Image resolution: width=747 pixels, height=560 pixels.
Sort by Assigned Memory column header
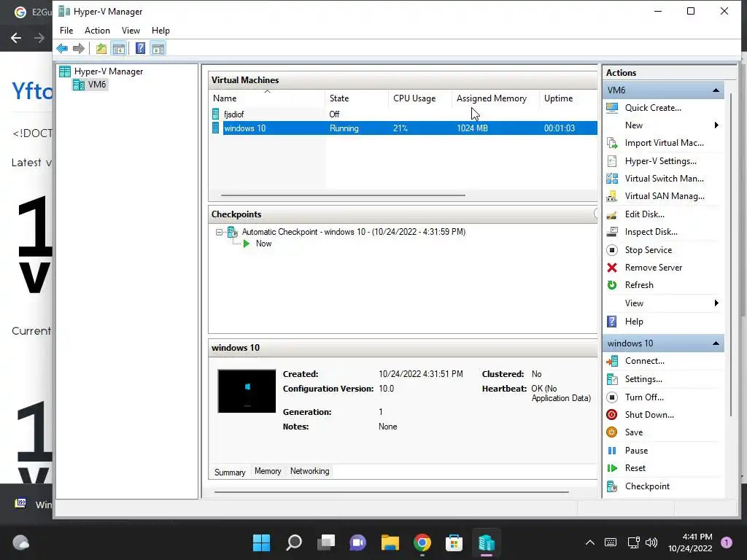pyautogui.click(x=495, y=98)
